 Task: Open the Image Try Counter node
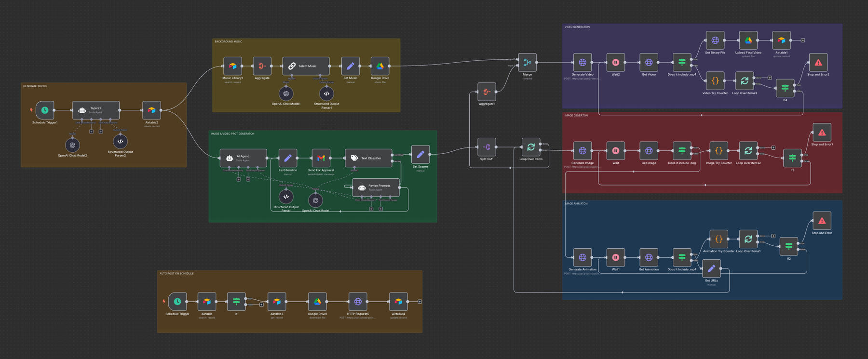tap(719, 151)
